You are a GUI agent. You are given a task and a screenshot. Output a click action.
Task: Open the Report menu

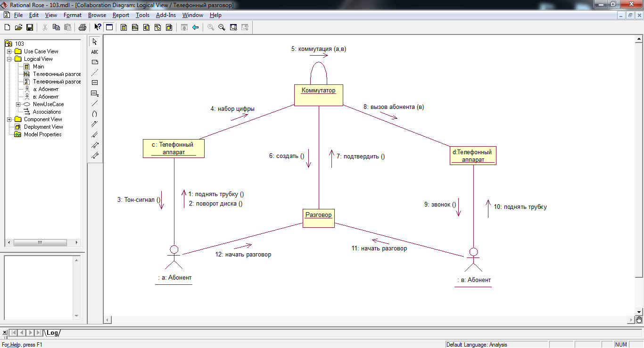click(x=121, y=15)
